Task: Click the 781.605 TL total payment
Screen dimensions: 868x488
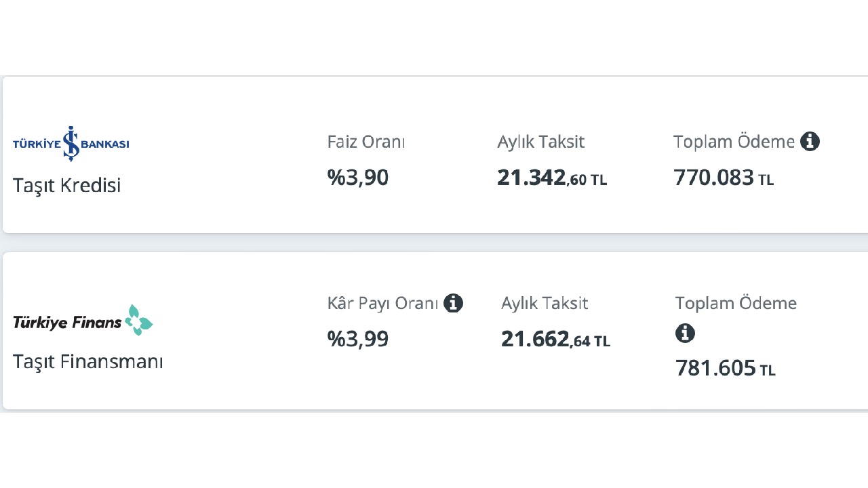Action: pos(726,368)
